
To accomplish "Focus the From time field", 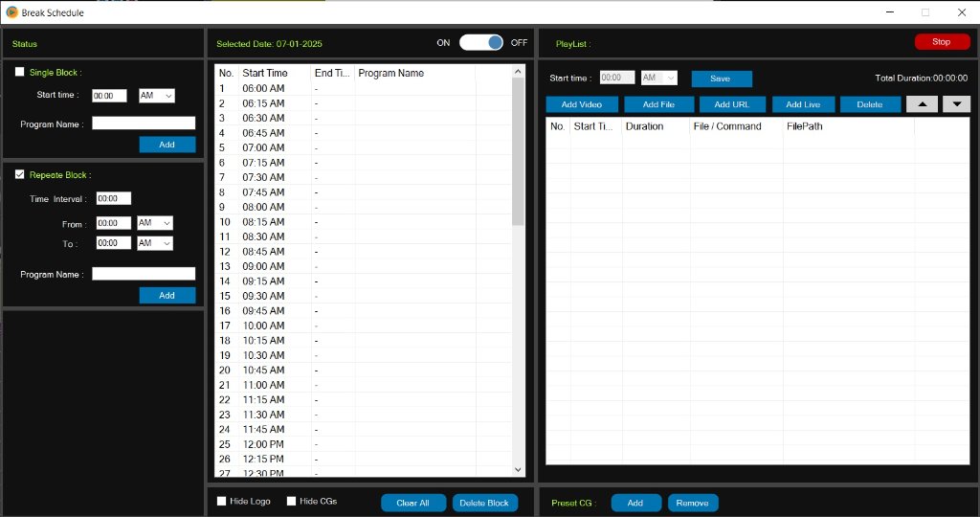I will (114, 223).
